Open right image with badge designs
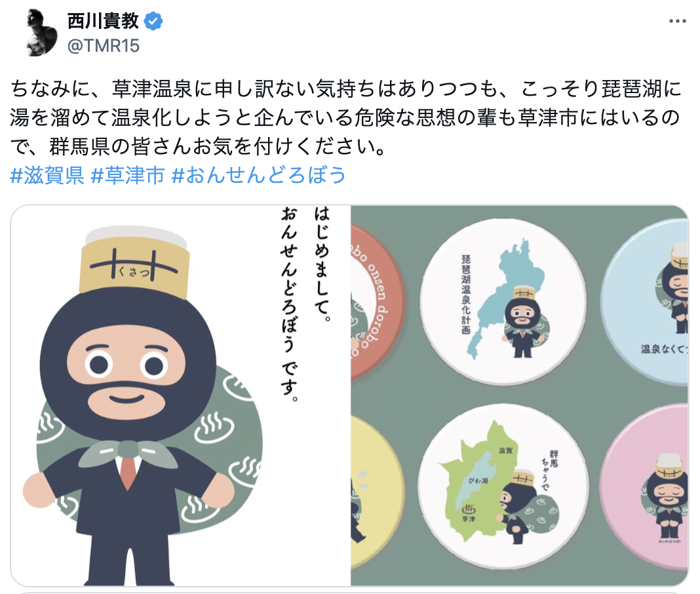Viewport: 700px width, 594px height. coord(520,396)
